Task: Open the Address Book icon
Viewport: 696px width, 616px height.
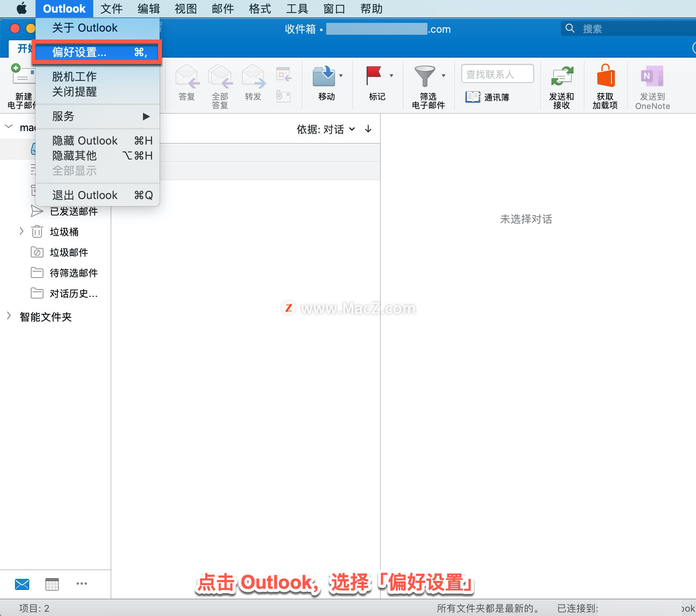Action: pyautogui.click(x=472, y=97)
